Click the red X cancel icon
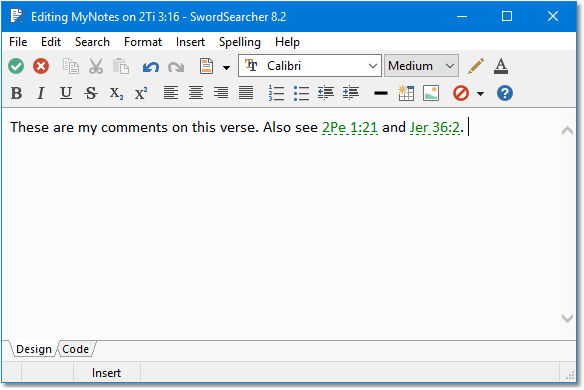The height and width of the screenshot is (390, 584). coord(41,66)
